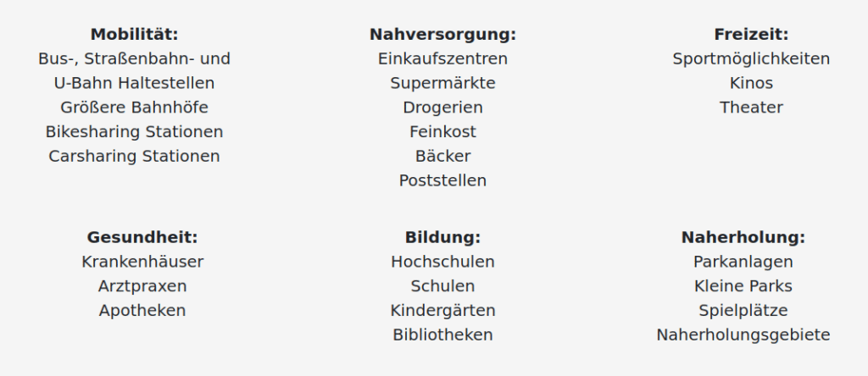The width and height of the screenshot is (868, 376).
Task: Select the Apotheken item
Action: [x=142, y=311]
